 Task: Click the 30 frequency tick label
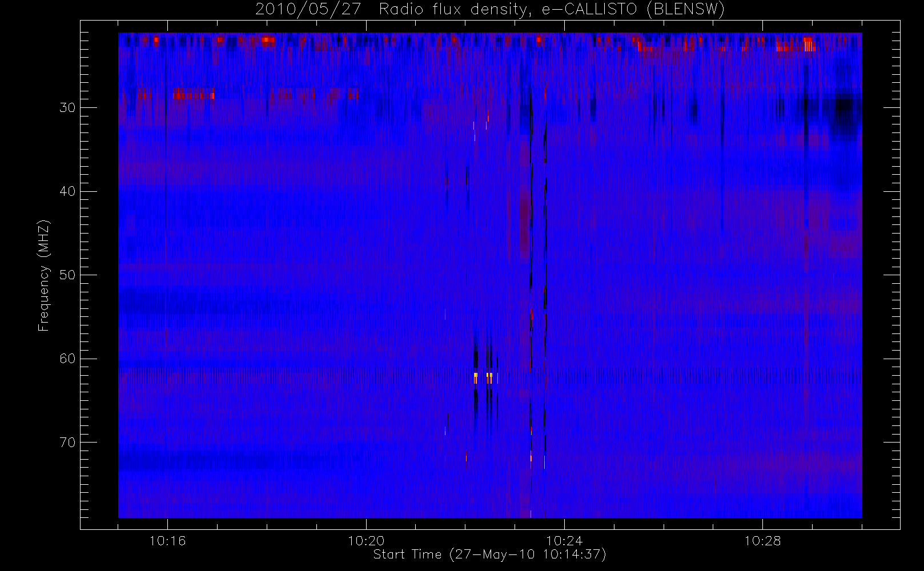[x=67, y=107]
